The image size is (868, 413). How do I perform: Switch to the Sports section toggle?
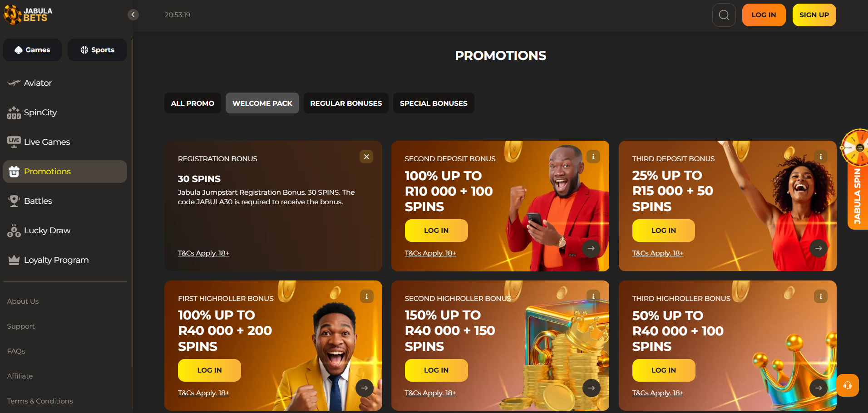(97, 50)
